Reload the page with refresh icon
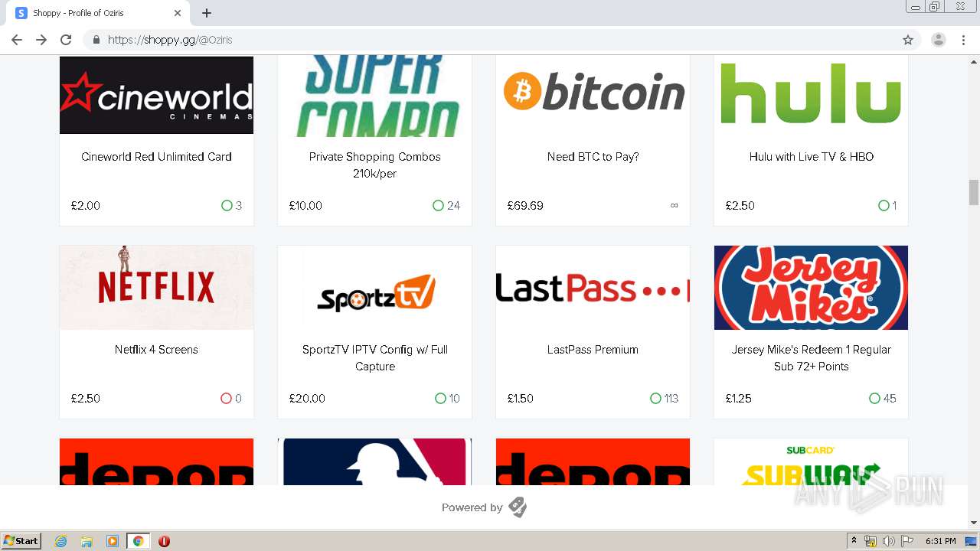980x551 pixels. pos(66,40)
